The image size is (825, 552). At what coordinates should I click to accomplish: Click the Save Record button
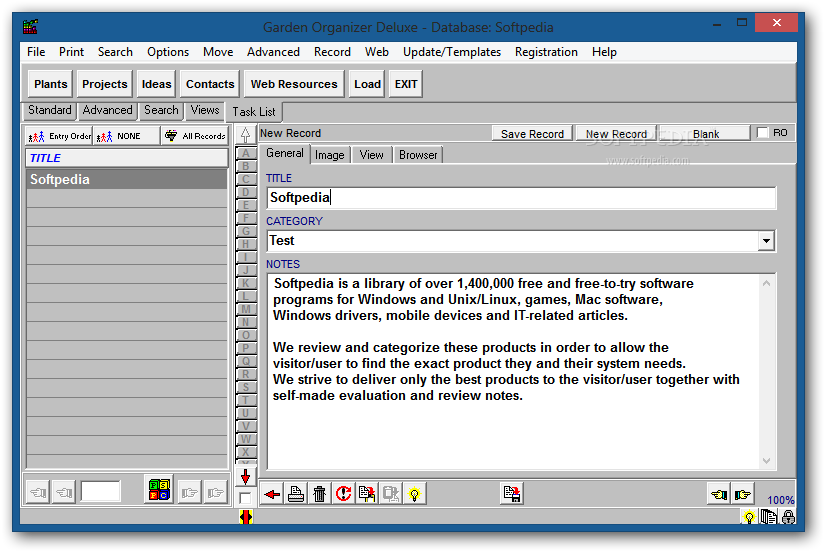(x=532, y=134)
